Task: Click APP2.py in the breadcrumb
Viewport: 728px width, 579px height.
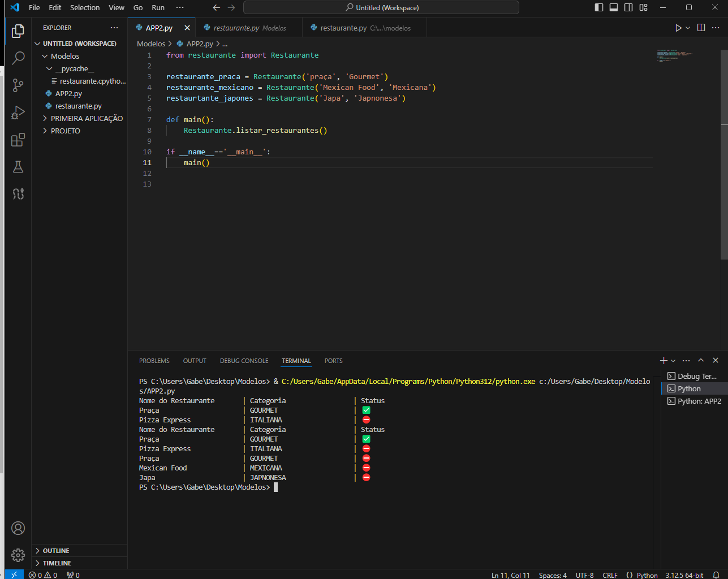Action: 200,44
